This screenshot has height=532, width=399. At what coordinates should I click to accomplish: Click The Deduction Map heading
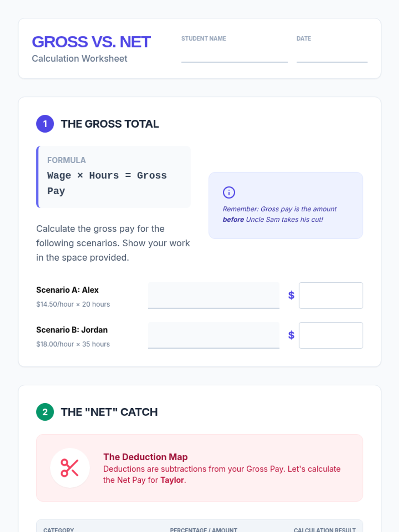145,457
